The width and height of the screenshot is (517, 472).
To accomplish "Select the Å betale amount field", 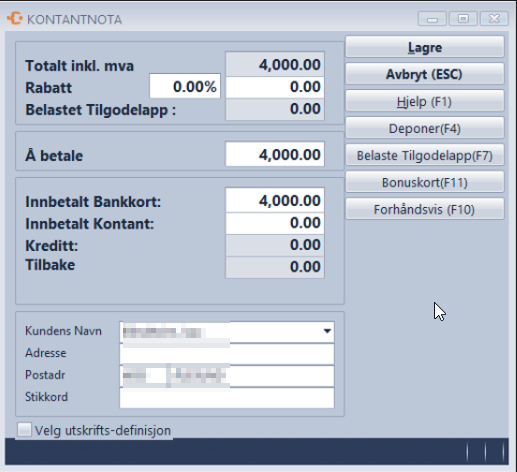I will tap(275, 154).
